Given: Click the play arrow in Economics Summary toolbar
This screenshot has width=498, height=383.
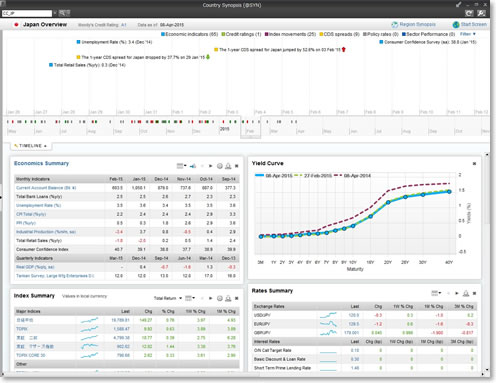Looking at the screenshot, I should tap(210, 166).
